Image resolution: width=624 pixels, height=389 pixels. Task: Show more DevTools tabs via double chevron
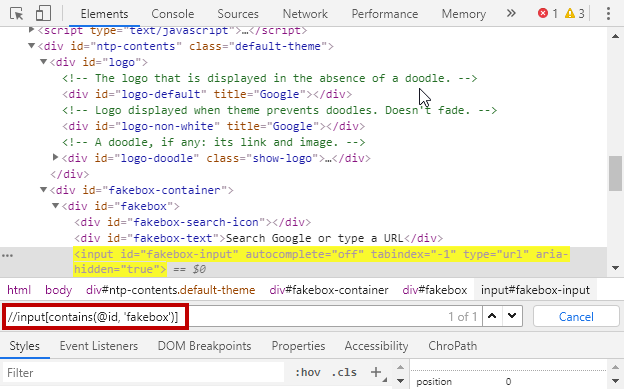click(511, 14)
